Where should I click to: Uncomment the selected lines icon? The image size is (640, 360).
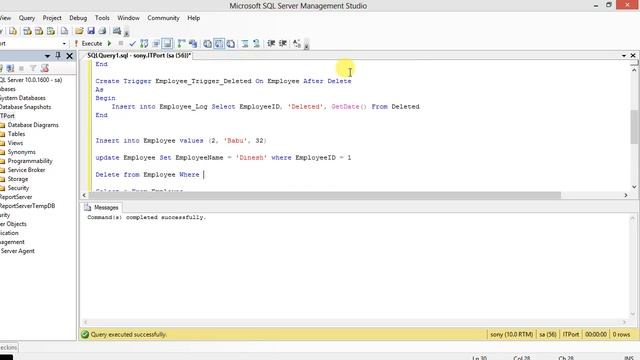click(256, 43)
